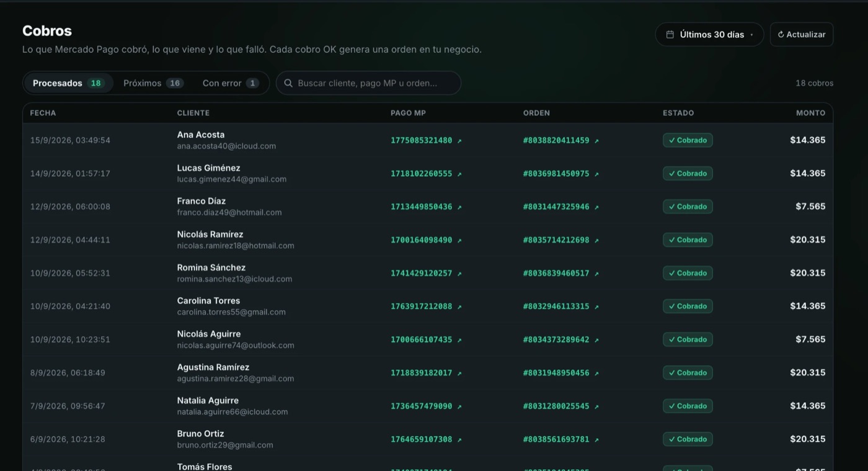Switch to the Próximos tab
The width and height of the screenshot is (868, 471).
(153, 83)
